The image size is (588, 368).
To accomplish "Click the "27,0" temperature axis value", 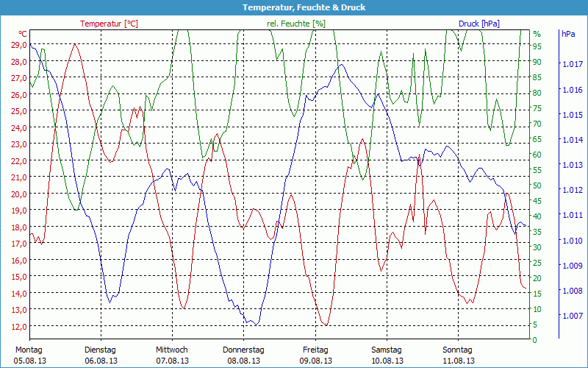I will point(19,78).
